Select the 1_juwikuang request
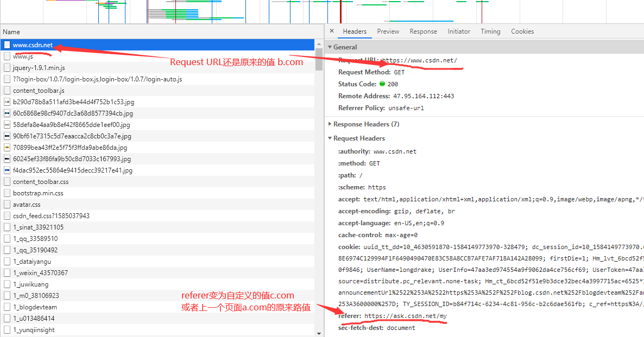 pyautogui.click(x=157, y=284)
